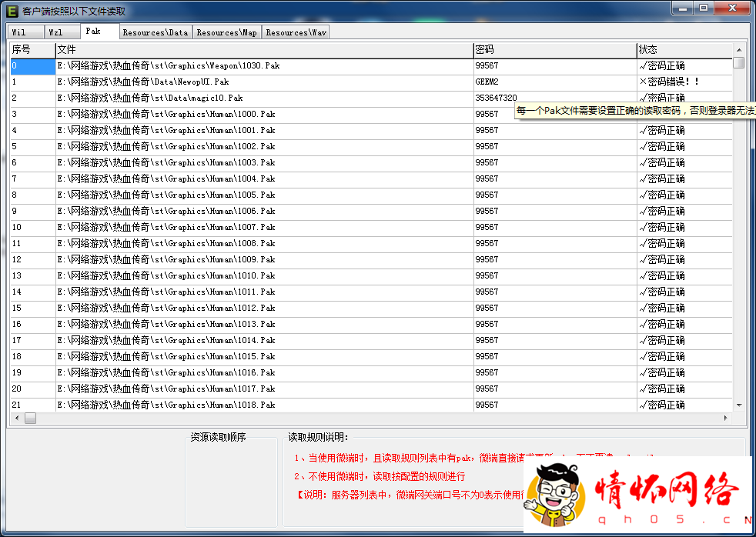The image size is (756, 537).
Task: Select file Human\1012.Pak
Action: (x=265, y=308)
